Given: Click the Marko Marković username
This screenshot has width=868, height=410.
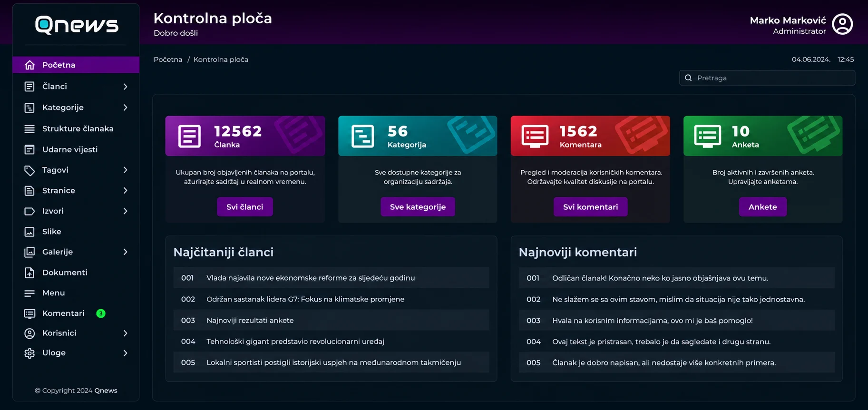Looking at the screenshot, I should click(788, 20).
